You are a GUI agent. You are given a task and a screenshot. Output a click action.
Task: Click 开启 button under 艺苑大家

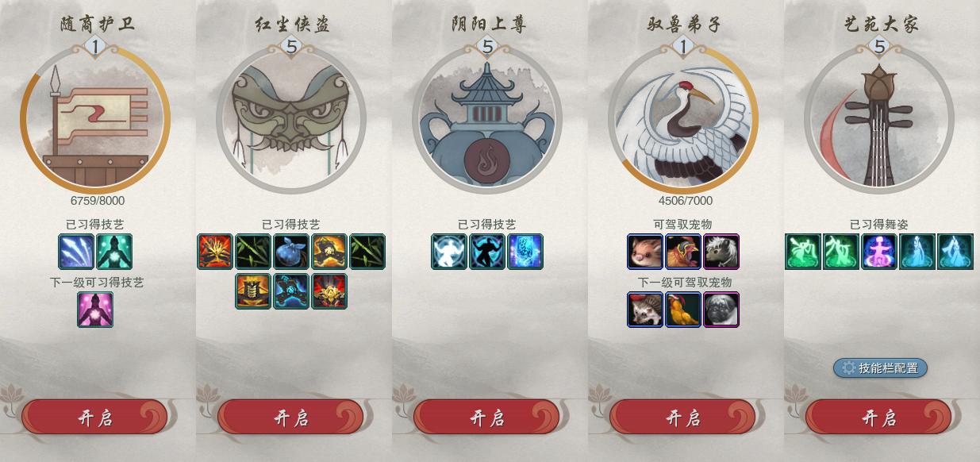879,418
